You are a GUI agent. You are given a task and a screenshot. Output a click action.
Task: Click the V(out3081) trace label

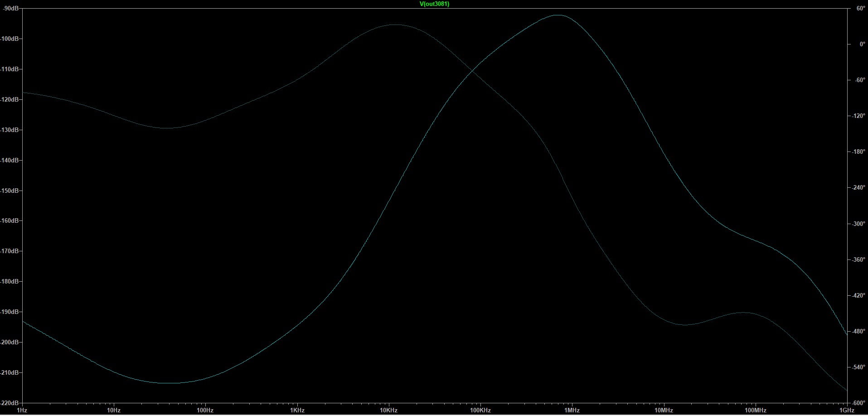(434, 4)
